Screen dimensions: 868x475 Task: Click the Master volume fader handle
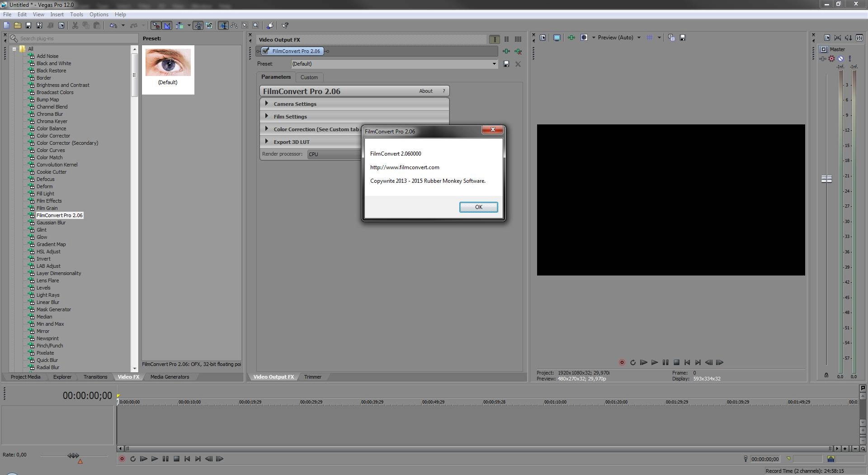click(826, 179)
